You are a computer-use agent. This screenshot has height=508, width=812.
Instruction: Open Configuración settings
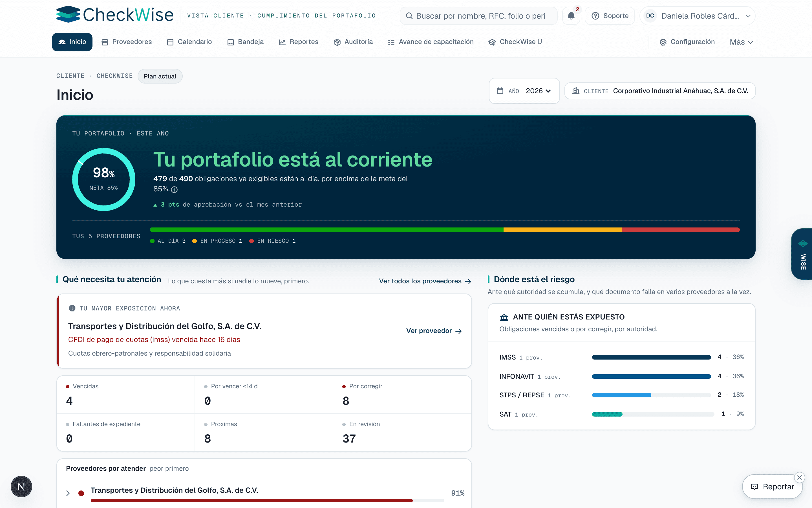687,42
